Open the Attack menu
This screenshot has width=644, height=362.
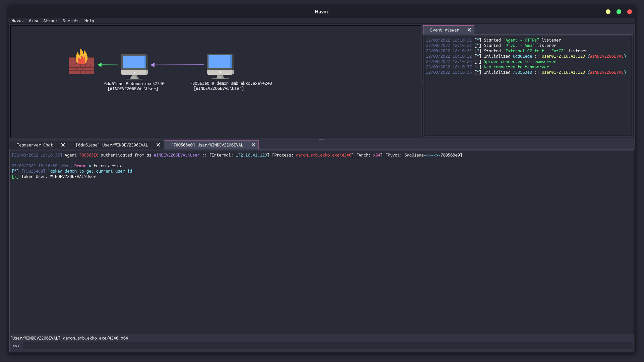(x=50, y=21)
